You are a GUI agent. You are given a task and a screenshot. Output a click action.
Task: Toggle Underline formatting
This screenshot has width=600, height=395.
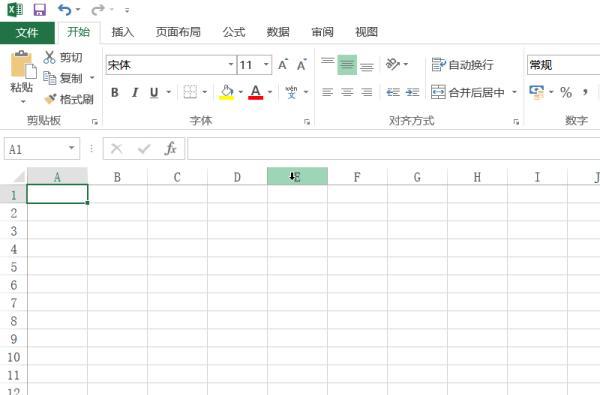pos(154,92)
